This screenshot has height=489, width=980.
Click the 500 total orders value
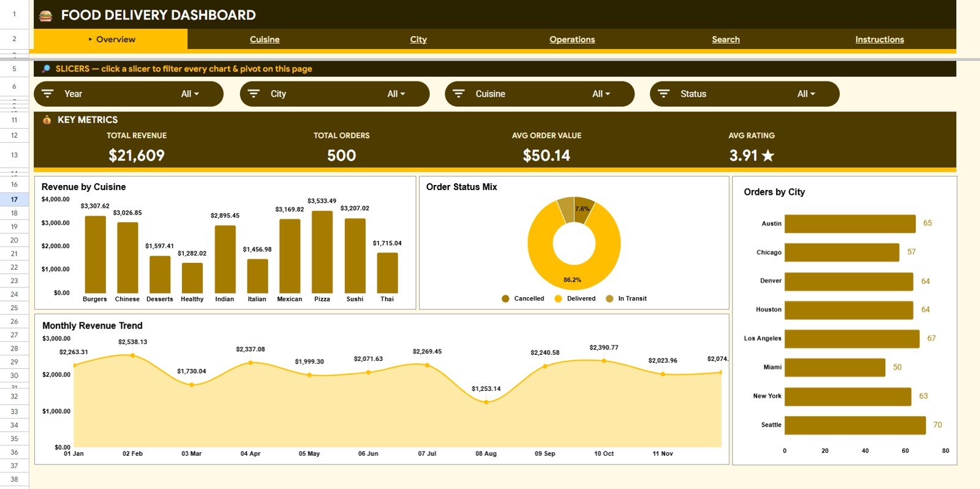342,156
